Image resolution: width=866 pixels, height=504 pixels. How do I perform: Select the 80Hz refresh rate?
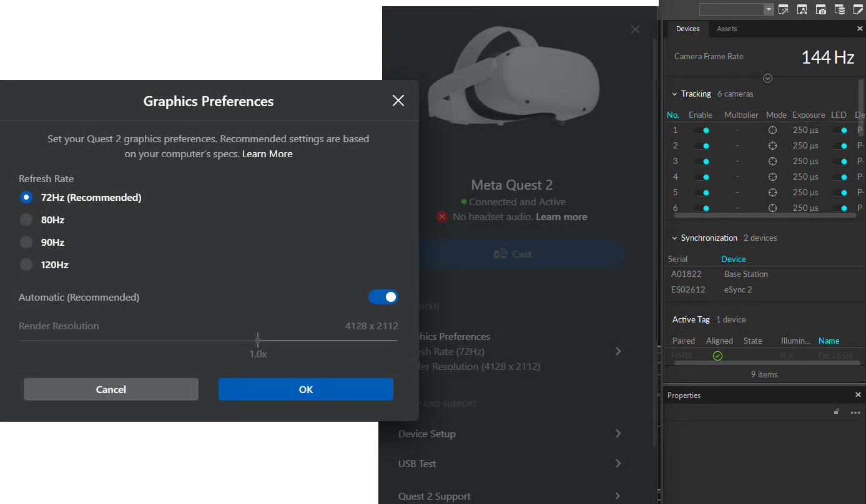pyautogui.click(x=26, y=220)
